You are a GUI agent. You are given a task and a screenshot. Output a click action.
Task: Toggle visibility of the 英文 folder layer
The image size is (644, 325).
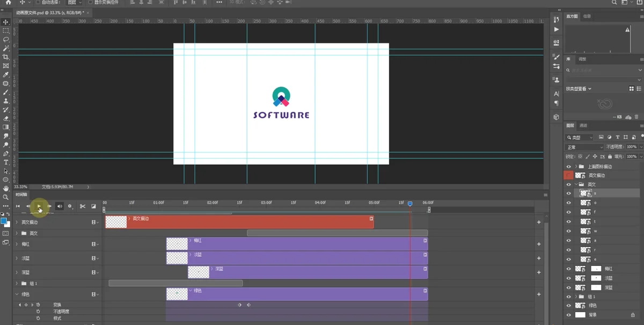coord(569,184)
